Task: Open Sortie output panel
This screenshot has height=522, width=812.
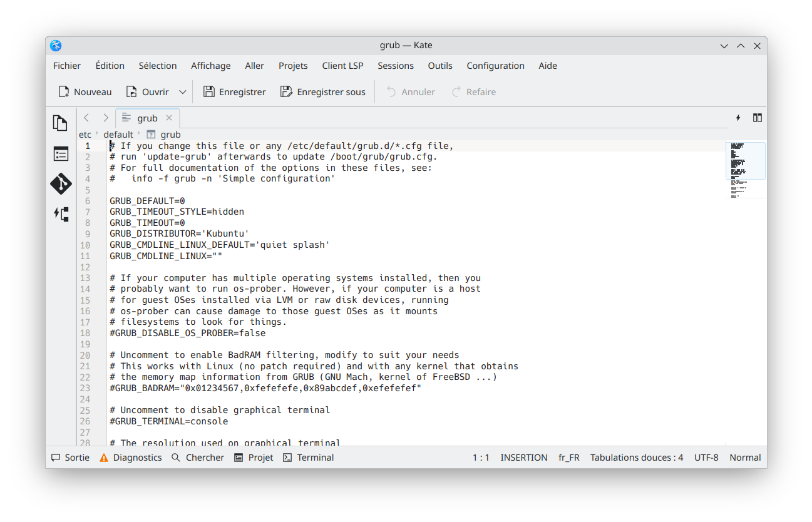Action: (70, 458)
